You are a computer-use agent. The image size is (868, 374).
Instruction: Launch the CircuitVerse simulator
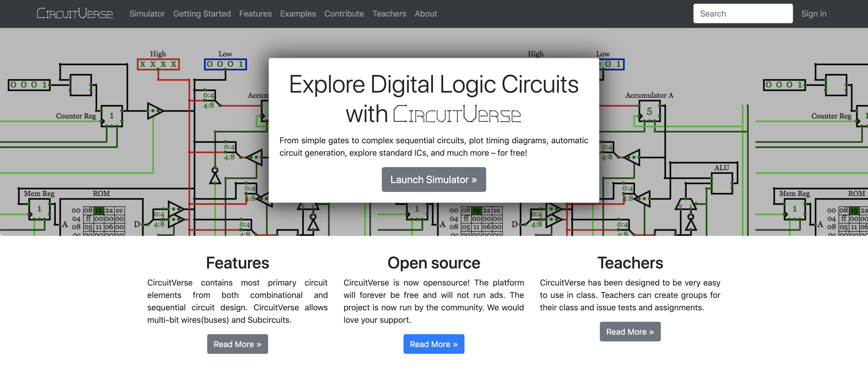[434, 179]
